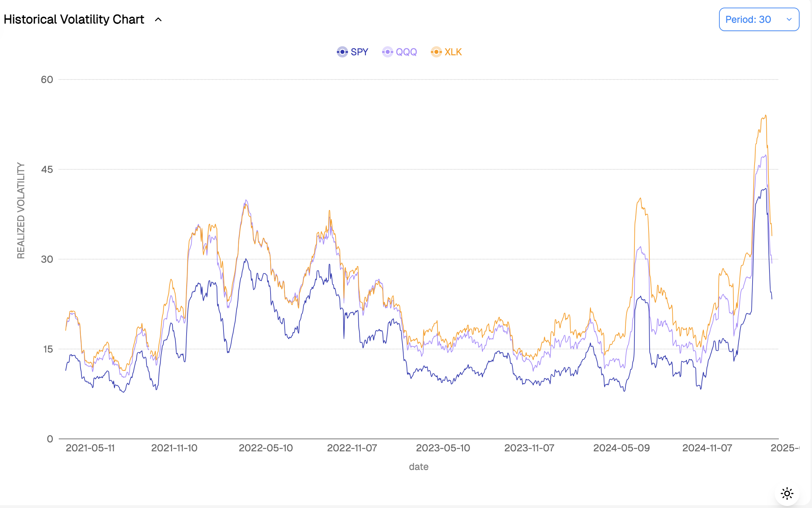This screenshot has width=812, height=508.
Task: Hide the QQQ series via its label
Action: point(406,52)
